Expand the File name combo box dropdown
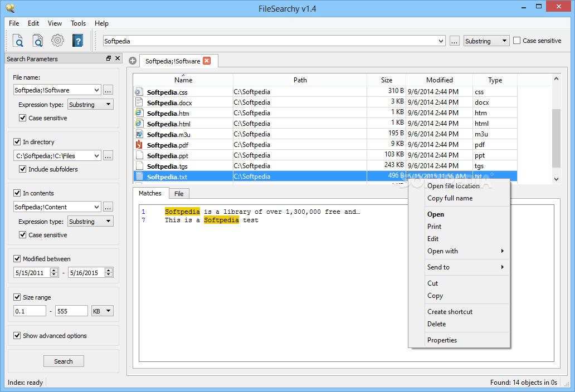Screen dimensions: 575x392 point(96,90)
